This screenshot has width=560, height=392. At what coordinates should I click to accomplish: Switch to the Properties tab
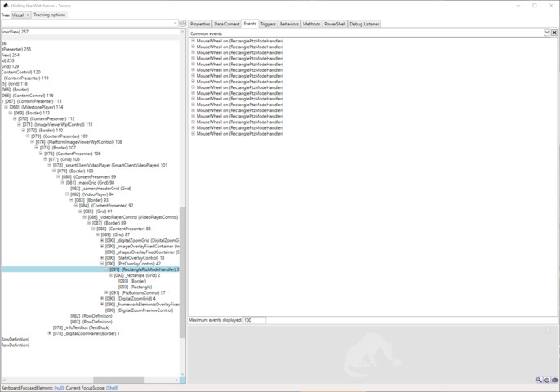coord(200,24)
